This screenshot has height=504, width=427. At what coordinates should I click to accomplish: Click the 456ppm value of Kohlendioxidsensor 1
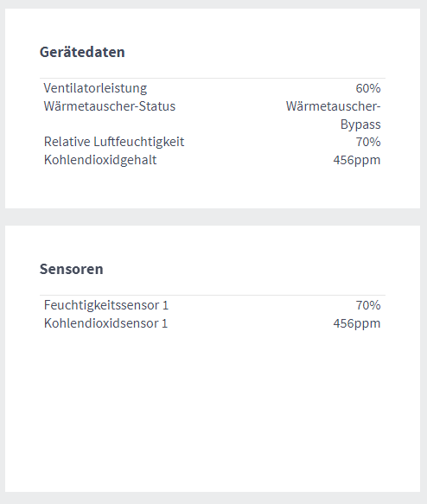coord(357,323)
